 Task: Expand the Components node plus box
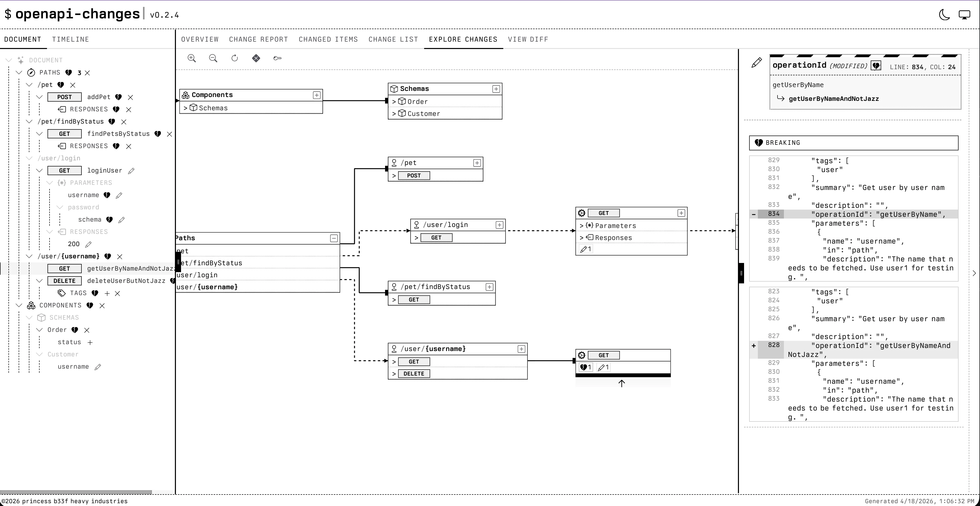317,95
